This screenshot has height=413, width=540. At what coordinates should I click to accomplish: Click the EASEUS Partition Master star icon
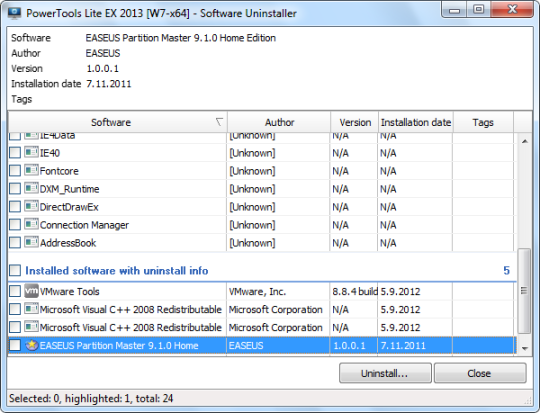pyautogui.click(x=31, y=345)
